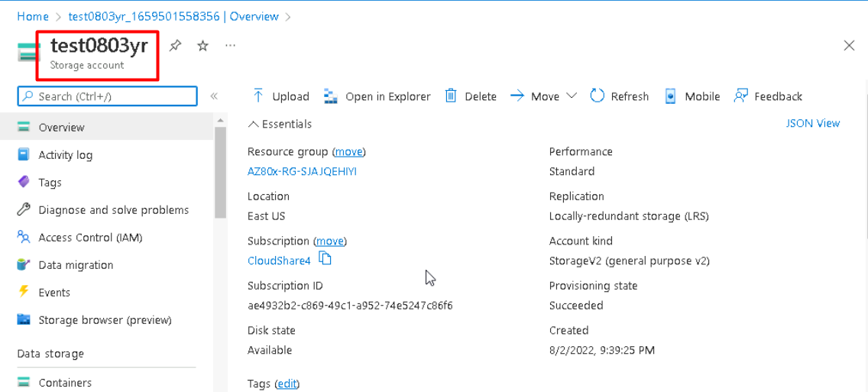
Task: Click the Containers sidebar icon
Action: (x=23, y=382)
